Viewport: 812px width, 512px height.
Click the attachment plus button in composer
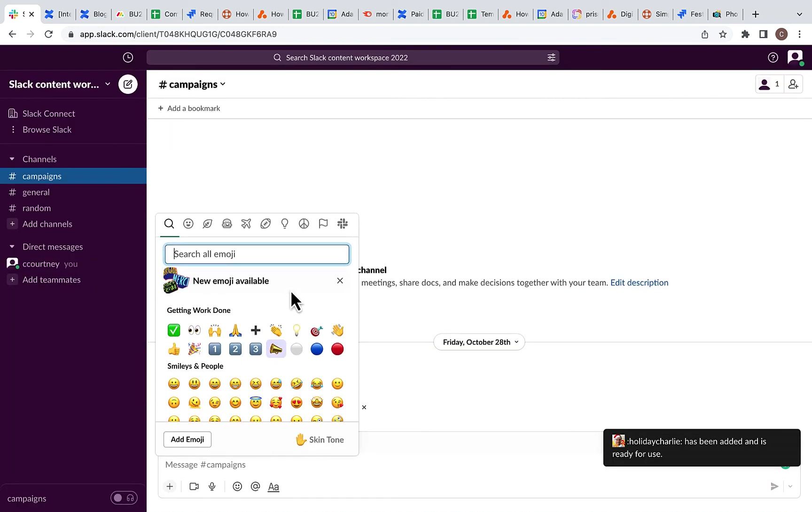click(x=170, y=487)
